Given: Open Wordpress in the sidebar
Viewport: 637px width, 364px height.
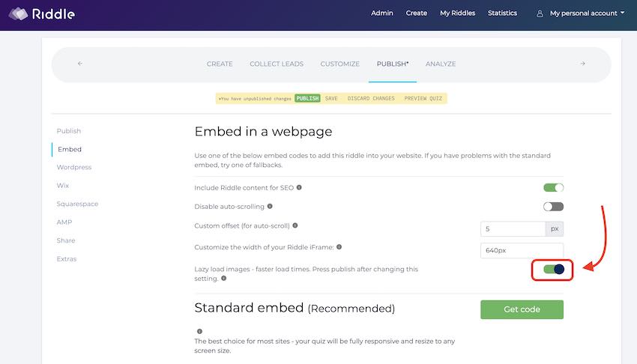Looking at the screenshot, I should tap(74, 168).
